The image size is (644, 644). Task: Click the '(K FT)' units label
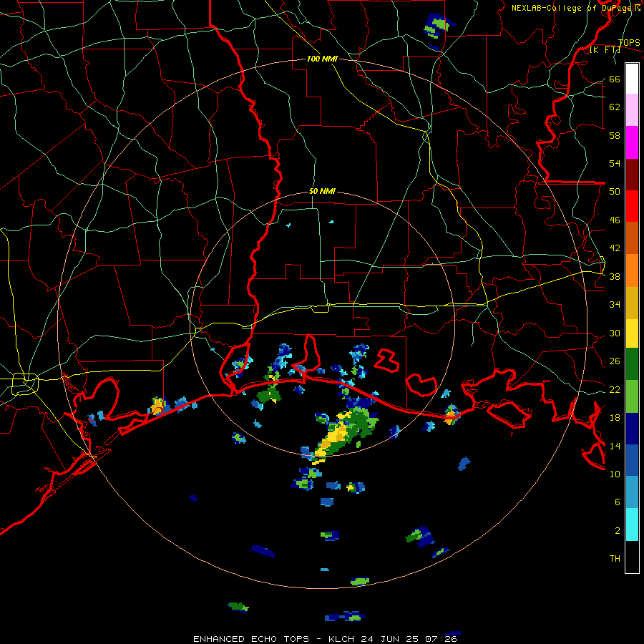click(605, 49)
